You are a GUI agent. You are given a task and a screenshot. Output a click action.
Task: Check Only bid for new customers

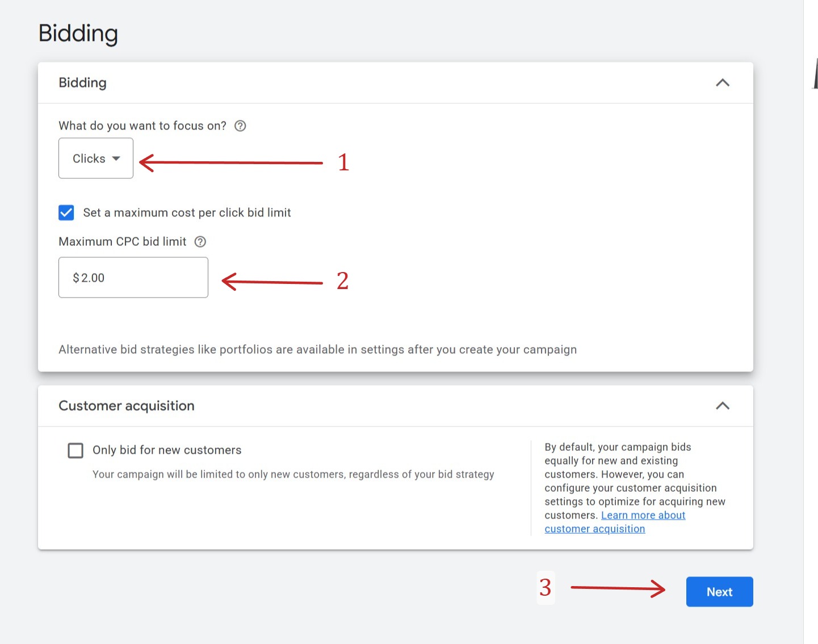(x=75, y=451)
